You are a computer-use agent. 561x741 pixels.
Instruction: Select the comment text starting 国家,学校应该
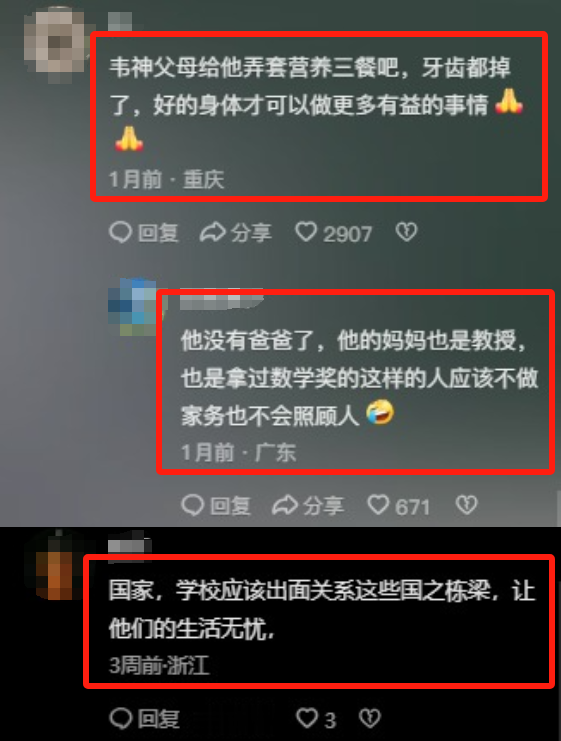[x=322, y=610]
